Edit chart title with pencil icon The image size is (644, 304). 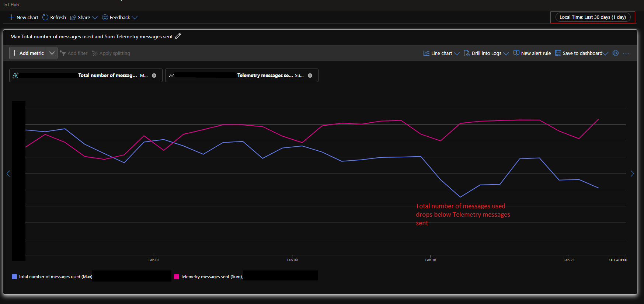178,36
